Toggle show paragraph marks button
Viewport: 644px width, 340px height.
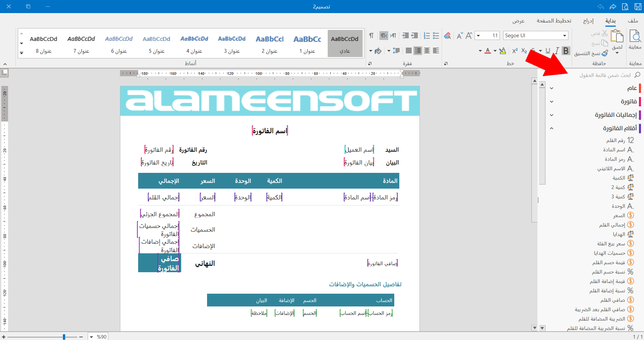(x=371, y=36)
